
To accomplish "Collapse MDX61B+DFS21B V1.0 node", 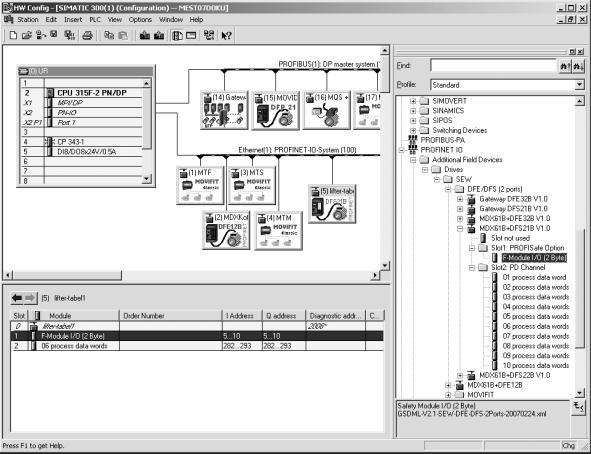I will tap(460, 228).
